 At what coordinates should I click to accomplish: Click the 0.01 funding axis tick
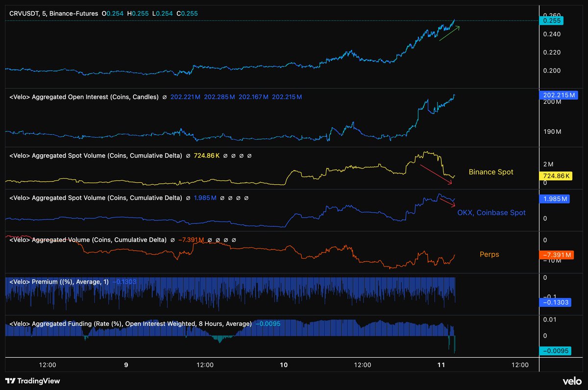click(x=550, y=319)
